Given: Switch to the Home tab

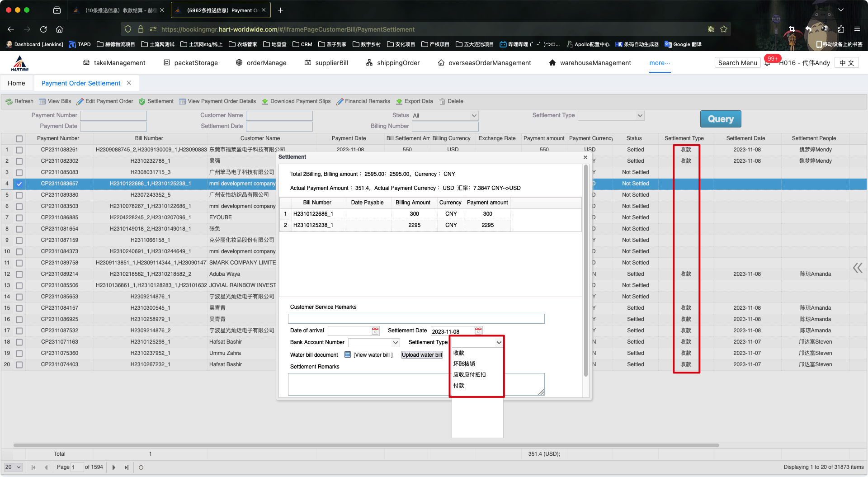Looking at the screenshot, I should tap(16, 83).
